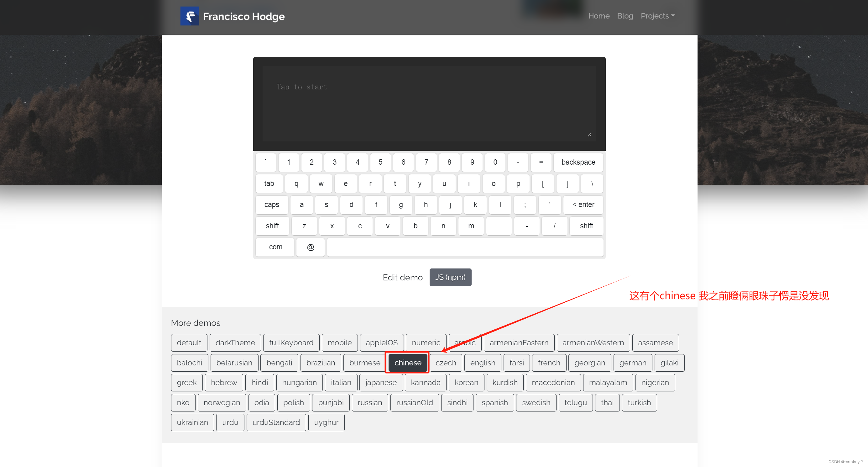Press the caps lock key
The width and height of the screenshot is (868, 467).
(271, 205)
